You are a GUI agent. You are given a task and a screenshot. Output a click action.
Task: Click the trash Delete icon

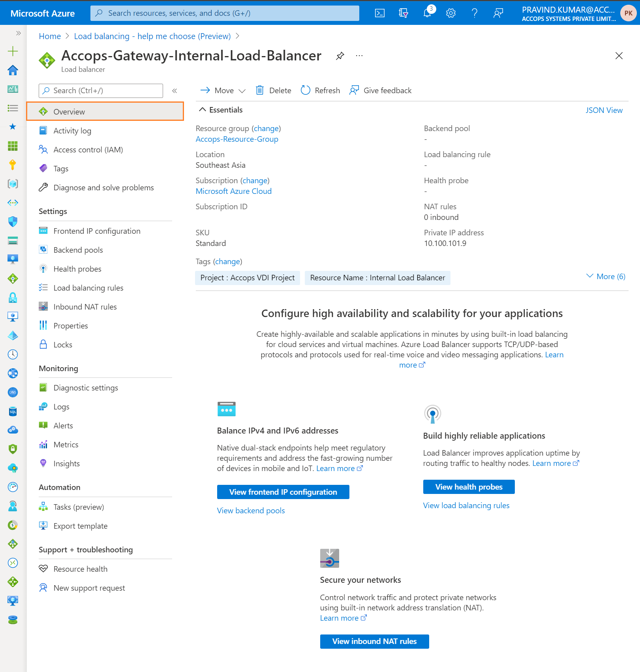pyautogui.click(x=260, y=90)
